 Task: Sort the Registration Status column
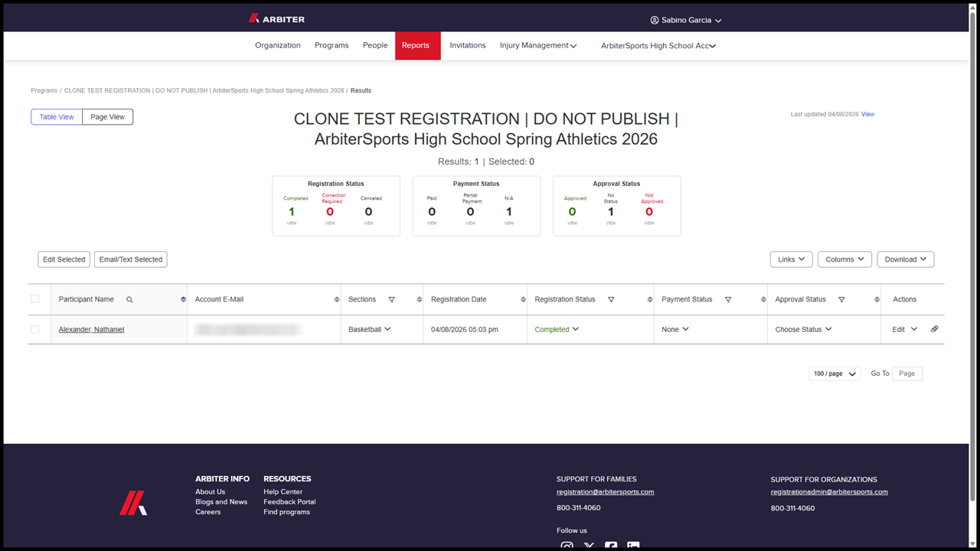point(650,300)
